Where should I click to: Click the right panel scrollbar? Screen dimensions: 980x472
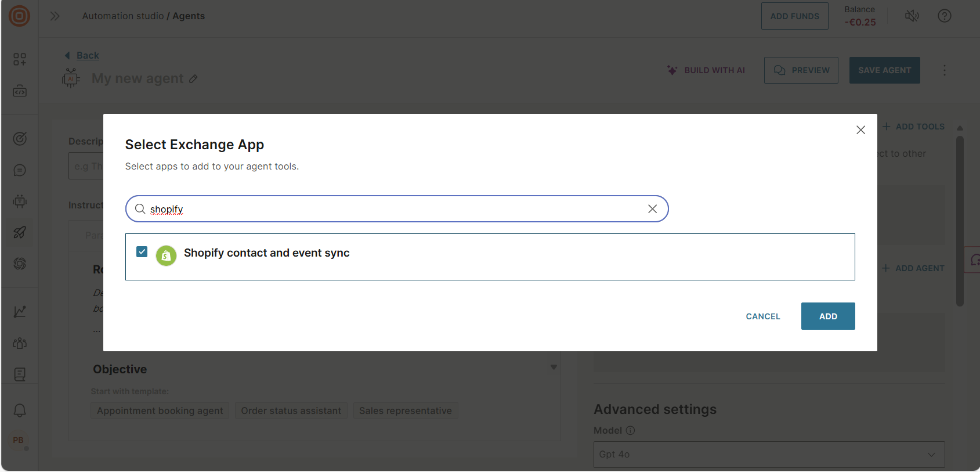pyautogui.click(x=960, y=221)
